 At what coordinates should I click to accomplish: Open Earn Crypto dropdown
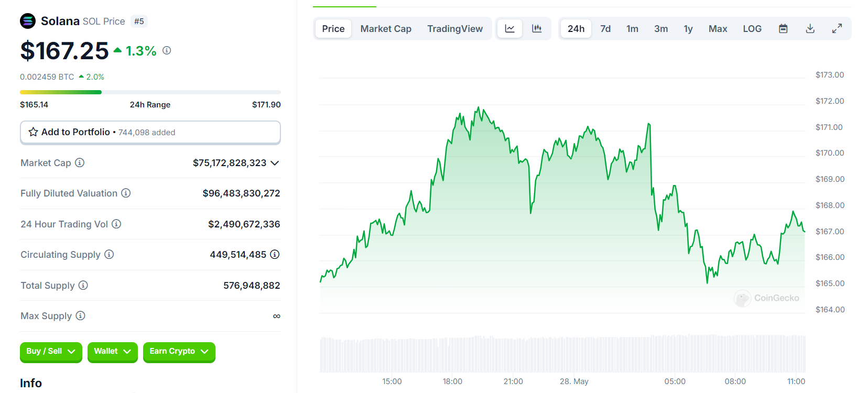coord(179,352)
